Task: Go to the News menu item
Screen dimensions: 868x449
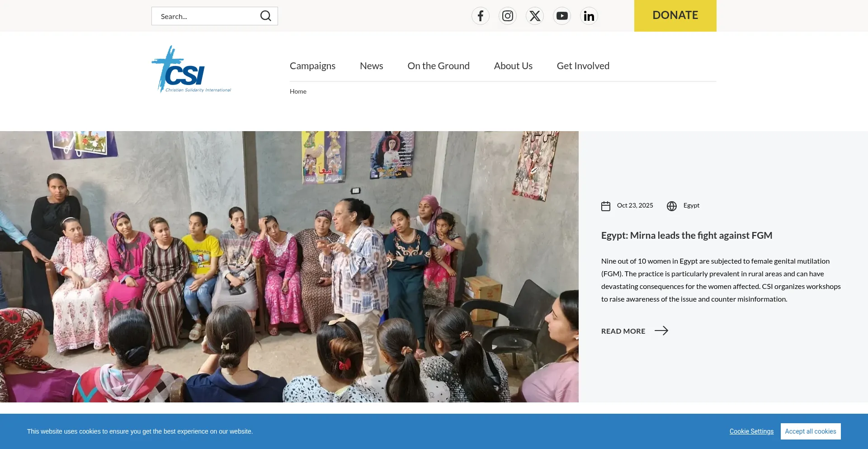Action: pos(371,66)
